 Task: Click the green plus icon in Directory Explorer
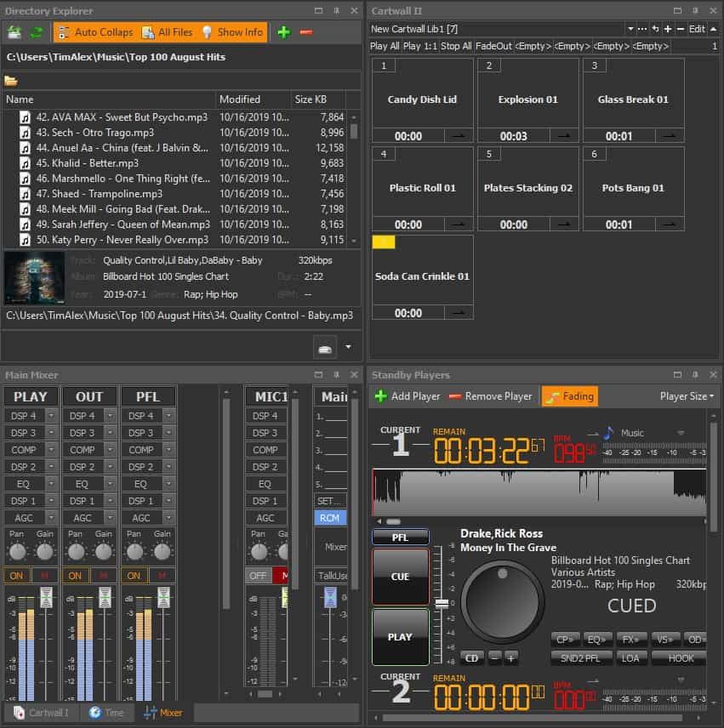click(283, 32)
